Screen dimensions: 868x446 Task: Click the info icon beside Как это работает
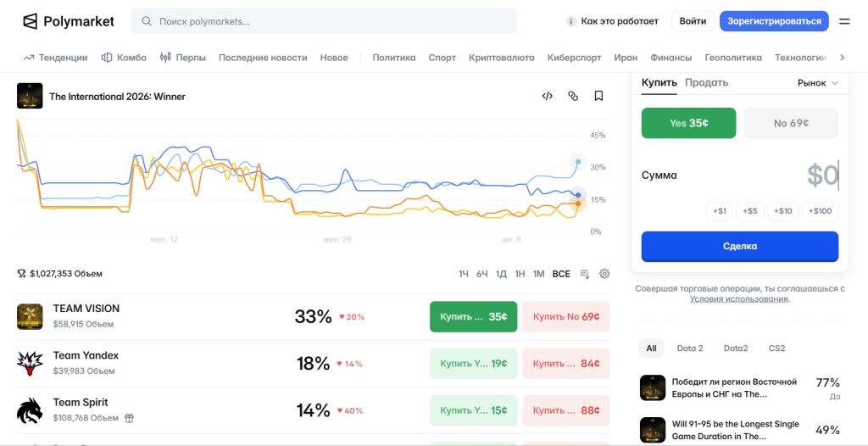570,21
